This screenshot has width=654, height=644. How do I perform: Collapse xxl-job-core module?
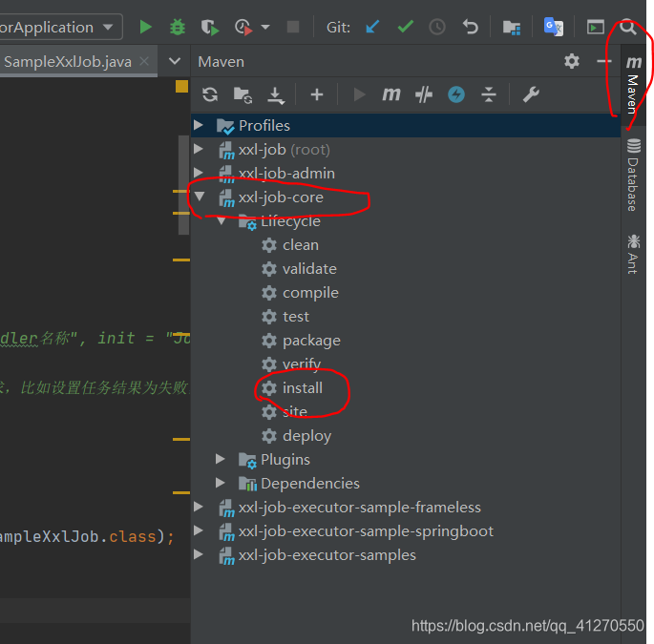(200, 196)
